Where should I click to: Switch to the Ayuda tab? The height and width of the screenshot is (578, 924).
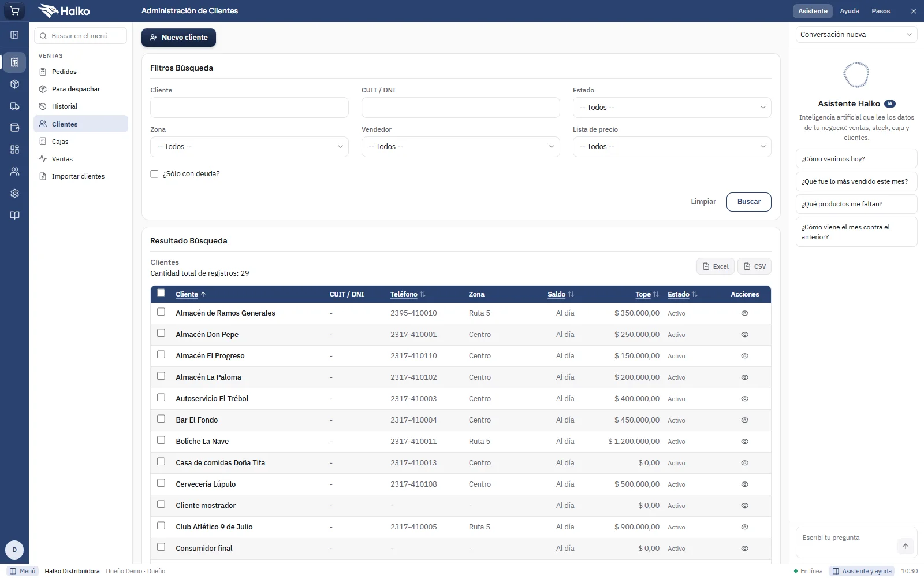tap(849, 11)
